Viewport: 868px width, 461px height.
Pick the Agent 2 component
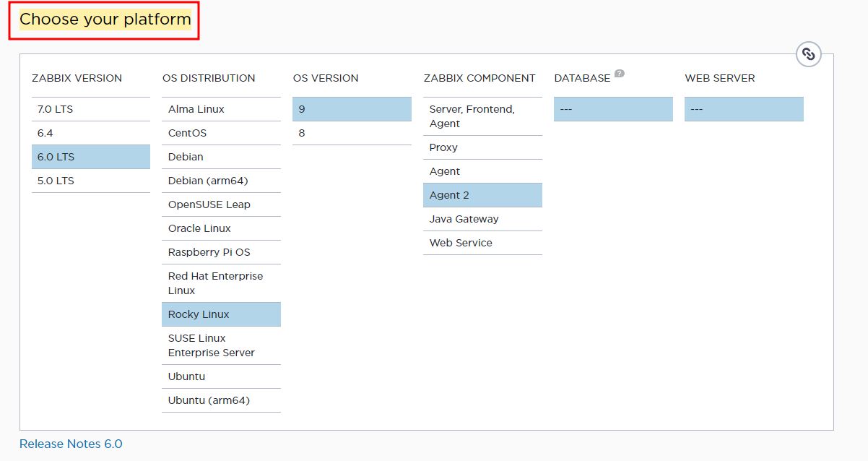[482, 195]
